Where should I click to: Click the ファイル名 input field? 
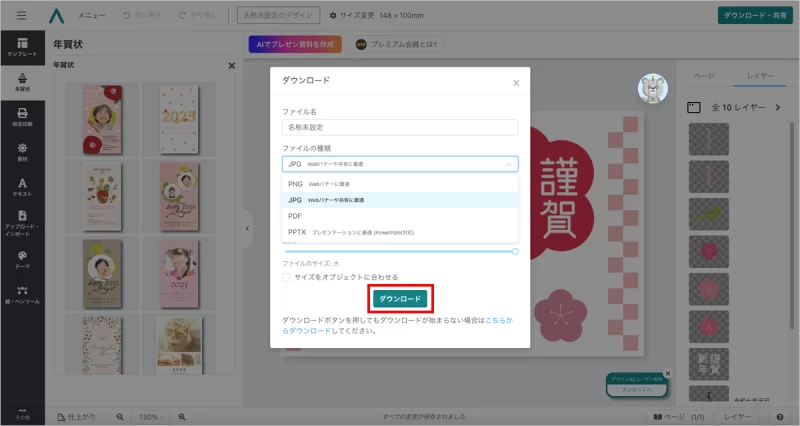pyautogui.click(x=400, y=128)
